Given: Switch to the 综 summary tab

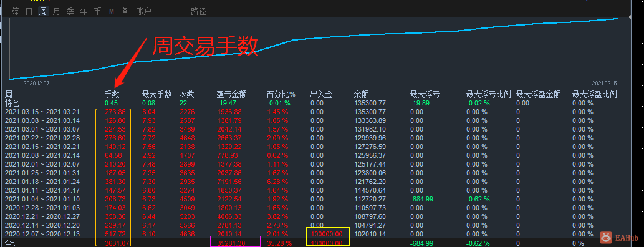Looking at the screenshot, I should coord(15,11).
